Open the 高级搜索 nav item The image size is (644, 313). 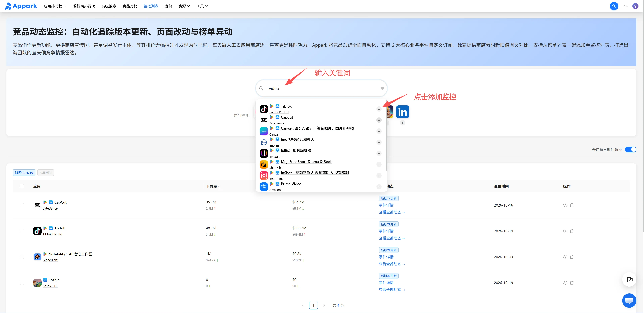tap(109, 6)
